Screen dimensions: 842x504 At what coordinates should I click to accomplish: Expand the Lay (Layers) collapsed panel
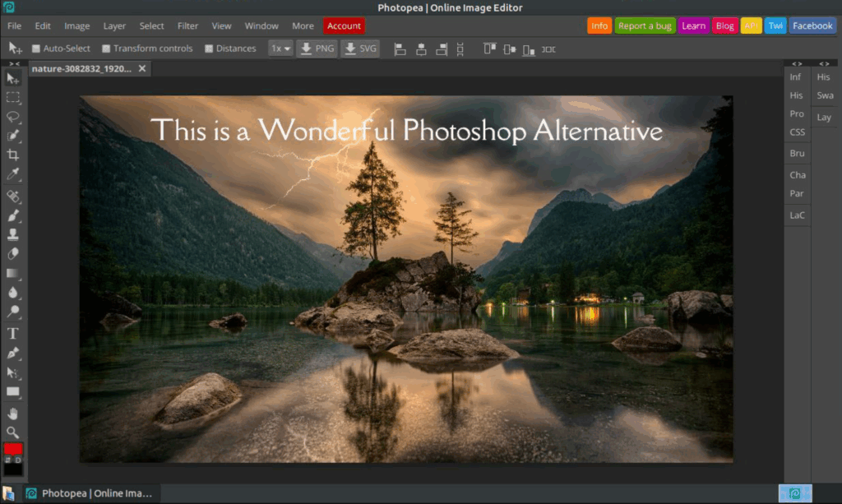click(x=824, y=118)
